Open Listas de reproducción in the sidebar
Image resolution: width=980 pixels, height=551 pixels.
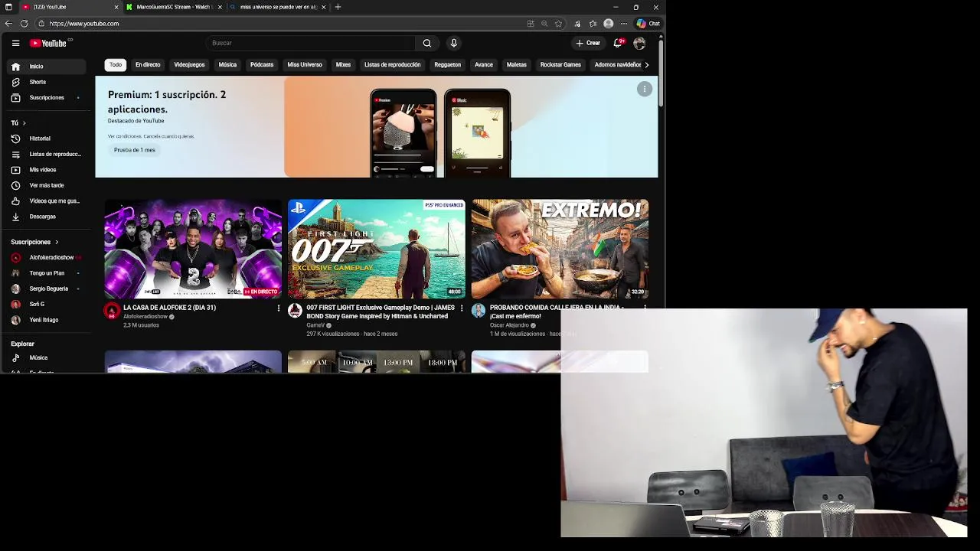47,154
